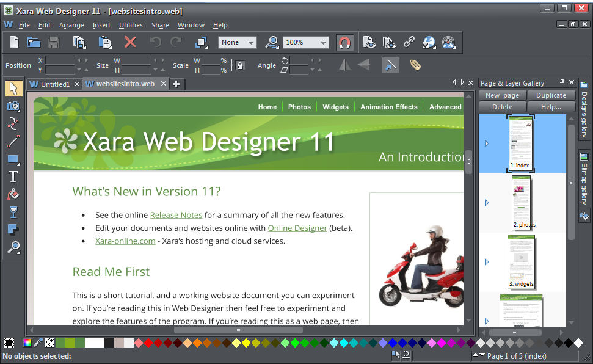
Task: Select the Text tool
Action: [13, 177]
